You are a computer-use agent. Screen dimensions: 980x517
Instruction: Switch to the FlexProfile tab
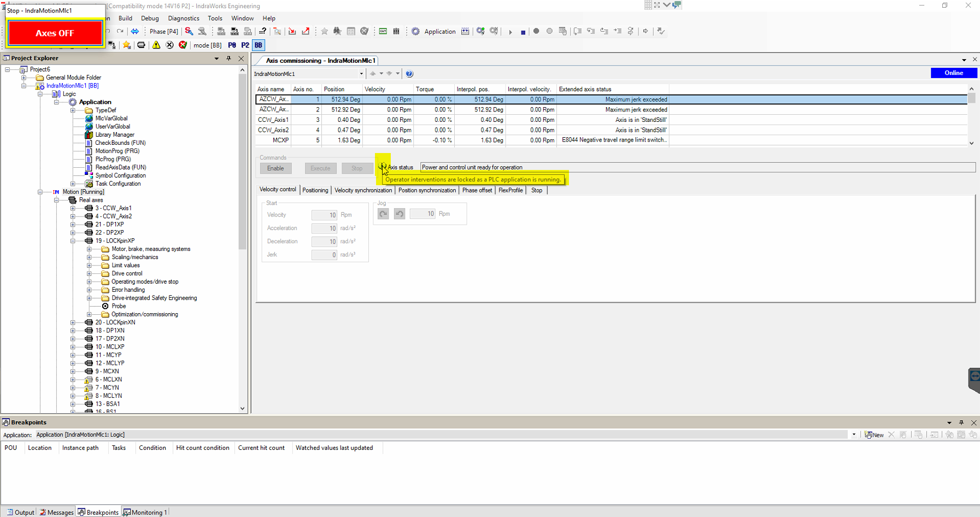pos(510,190)
